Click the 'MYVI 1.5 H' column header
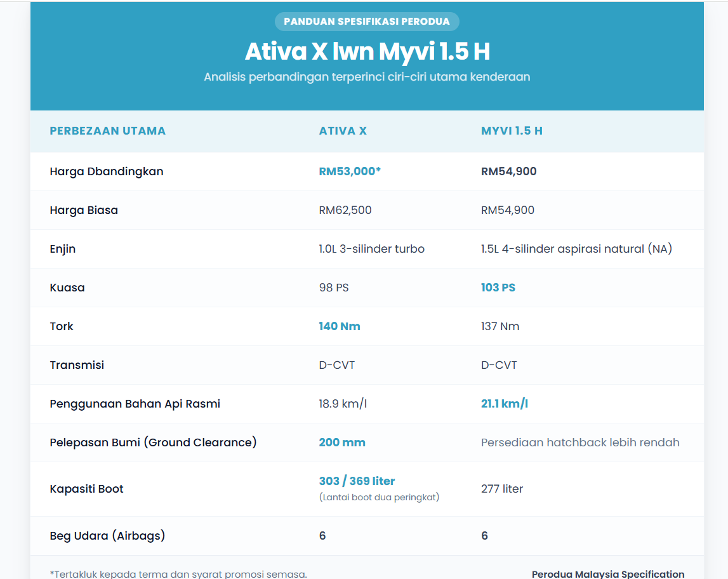This screenshot has width=728, height=579. point(512,131)
